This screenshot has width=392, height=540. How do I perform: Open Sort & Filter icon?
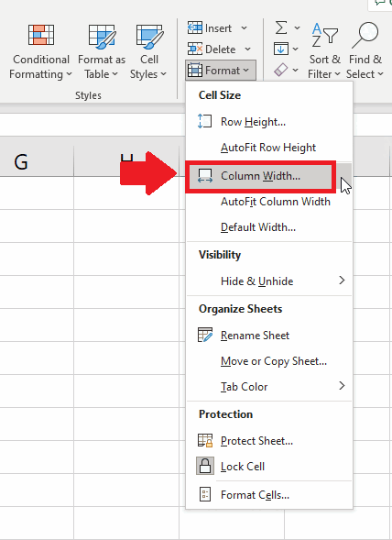(x=325, y=35)
